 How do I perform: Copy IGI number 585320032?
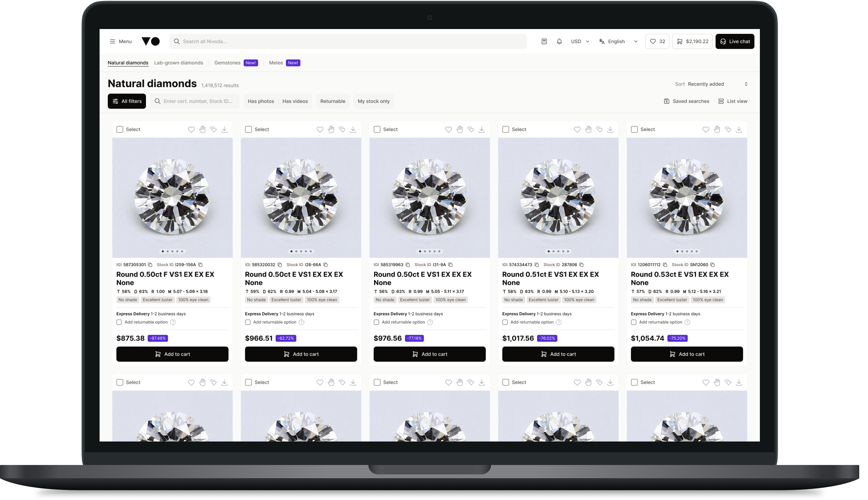(280, 265)
